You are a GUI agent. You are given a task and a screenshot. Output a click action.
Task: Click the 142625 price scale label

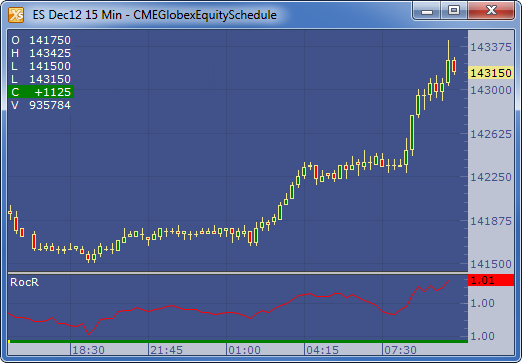tap(491, 134)
